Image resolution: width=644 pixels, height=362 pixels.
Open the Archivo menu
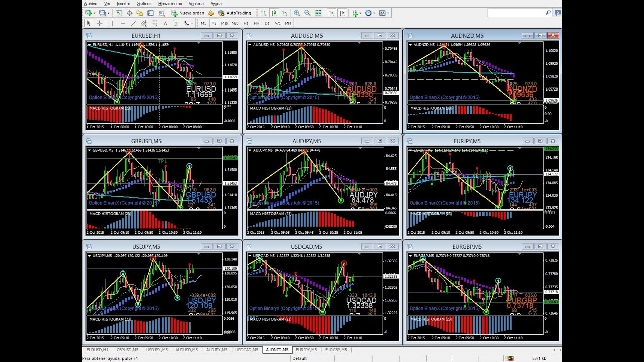(x=90, y=3)
